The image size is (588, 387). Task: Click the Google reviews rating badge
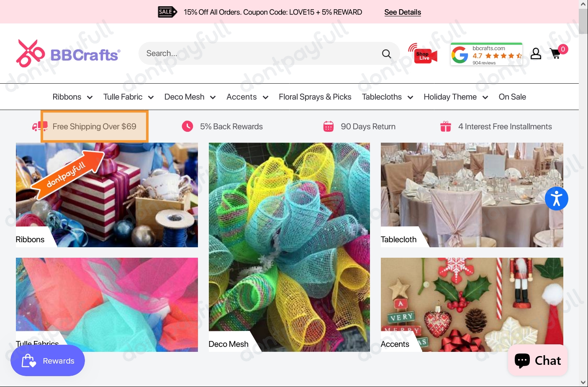(x=486, y=54)
